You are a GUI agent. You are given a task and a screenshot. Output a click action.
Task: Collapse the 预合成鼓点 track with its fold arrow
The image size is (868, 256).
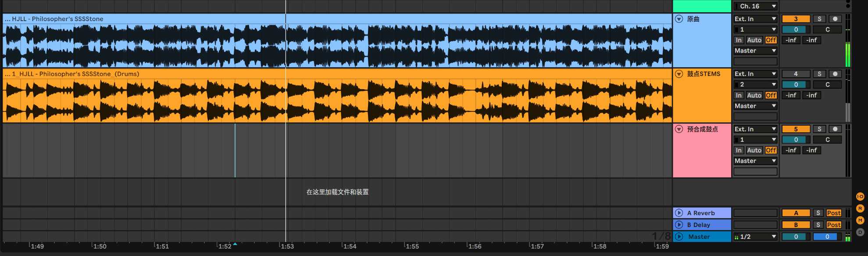click(679, 129)
